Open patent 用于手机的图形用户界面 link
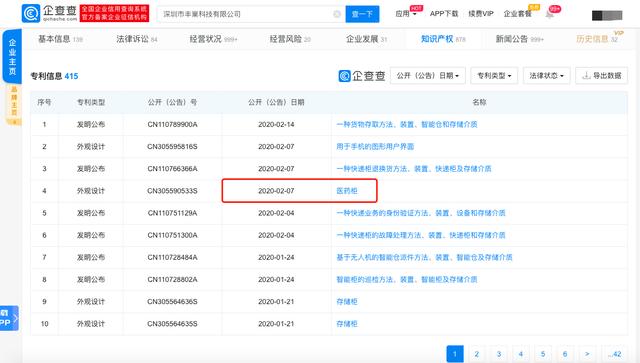Screen dimensions: 640x363 375,146
